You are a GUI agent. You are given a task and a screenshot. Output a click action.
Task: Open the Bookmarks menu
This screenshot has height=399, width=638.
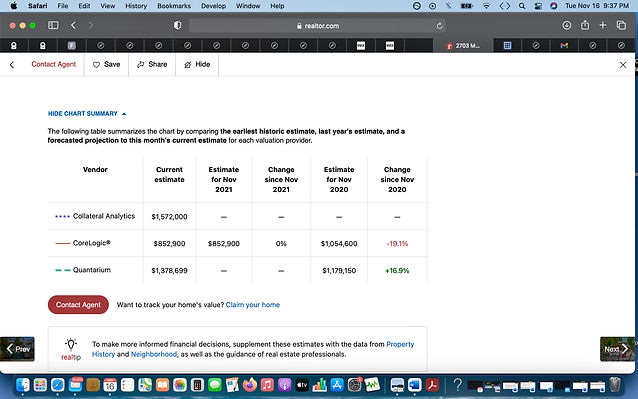(174, 6)
